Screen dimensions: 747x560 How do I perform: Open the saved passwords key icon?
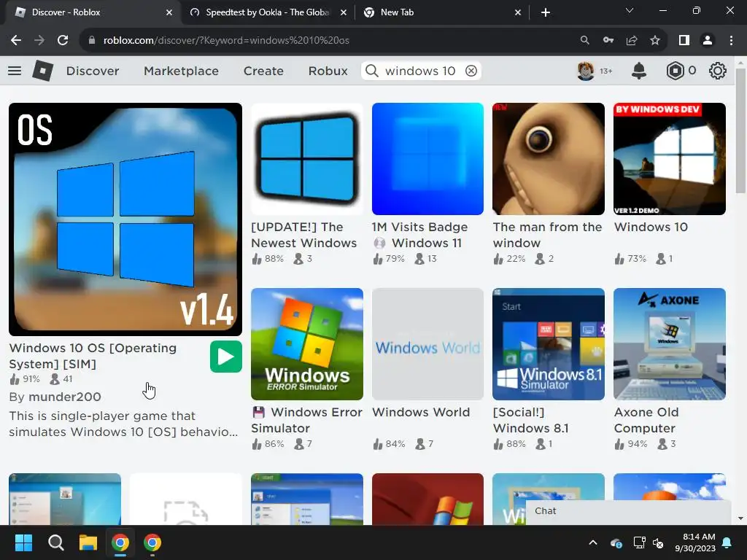[608, 41]
